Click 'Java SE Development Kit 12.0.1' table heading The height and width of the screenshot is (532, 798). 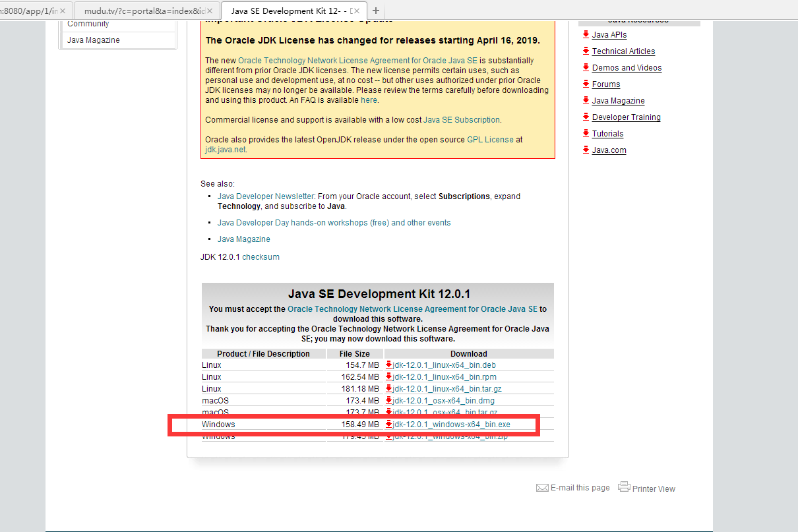pyautogui.click(x=379, y=294)
